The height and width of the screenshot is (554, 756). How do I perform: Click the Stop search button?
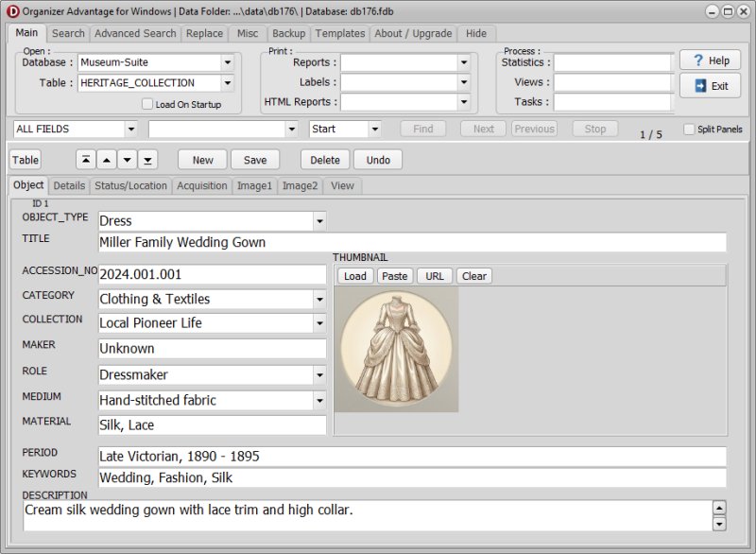pyautogui.click(x=595, y=129)
